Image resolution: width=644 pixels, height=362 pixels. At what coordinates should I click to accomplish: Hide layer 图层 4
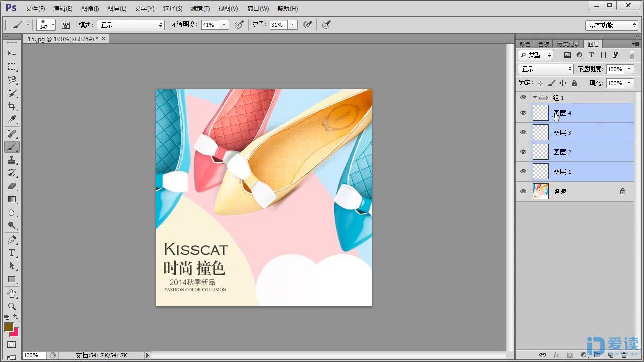[x=523, y=113]
